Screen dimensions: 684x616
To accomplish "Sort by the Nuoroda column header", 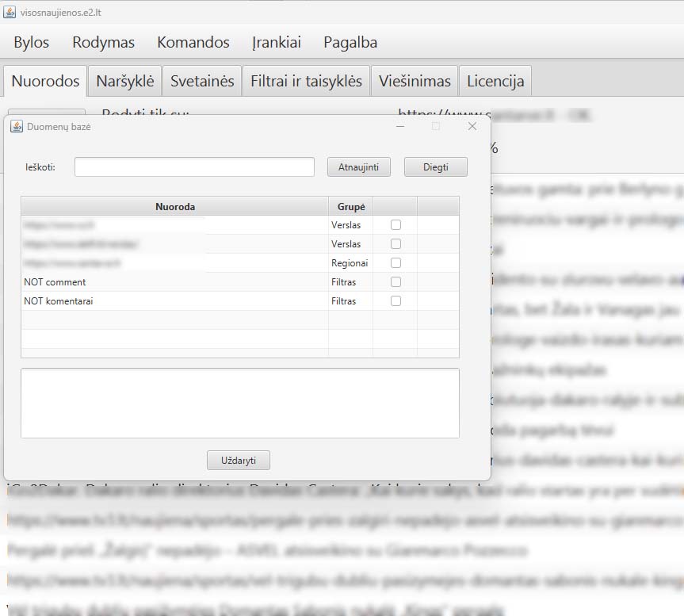I will coord(174,206).
